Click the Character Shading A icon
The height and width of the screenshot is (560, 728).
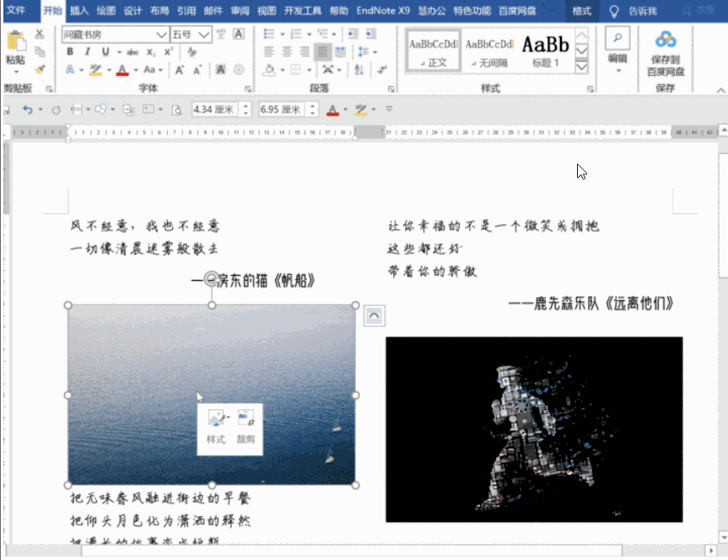pyautogui.click(x=220, y=70)
